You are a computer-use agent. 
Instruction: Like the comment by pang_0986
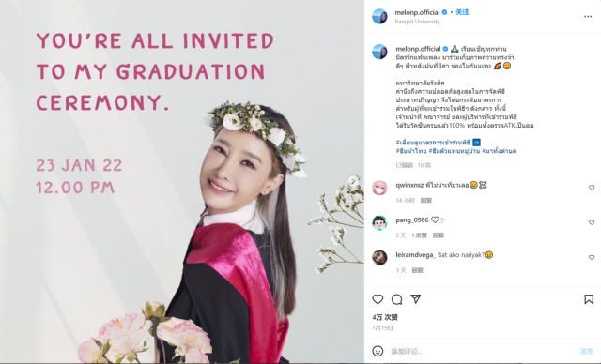tap(592, 222)
